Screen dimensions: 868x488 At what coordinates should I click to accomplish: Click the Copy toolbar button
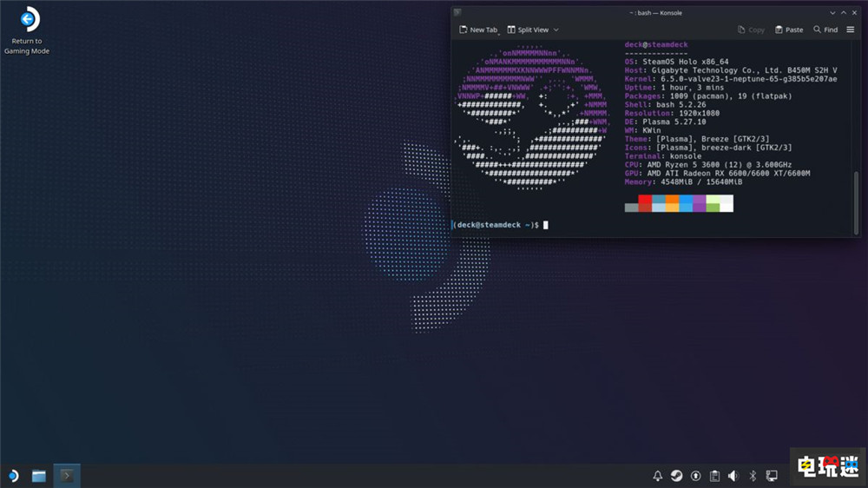tap(751, 30)
